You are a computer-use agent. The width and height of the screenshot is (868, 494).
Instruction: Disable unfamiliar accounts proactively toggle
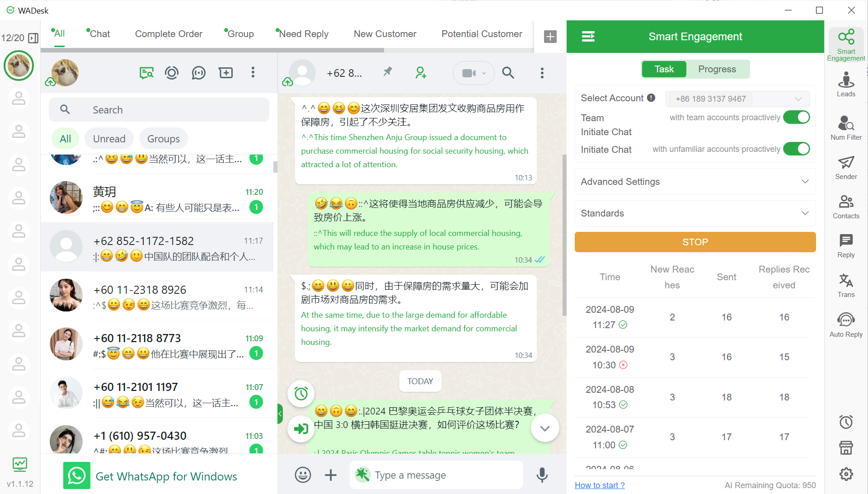797,149
